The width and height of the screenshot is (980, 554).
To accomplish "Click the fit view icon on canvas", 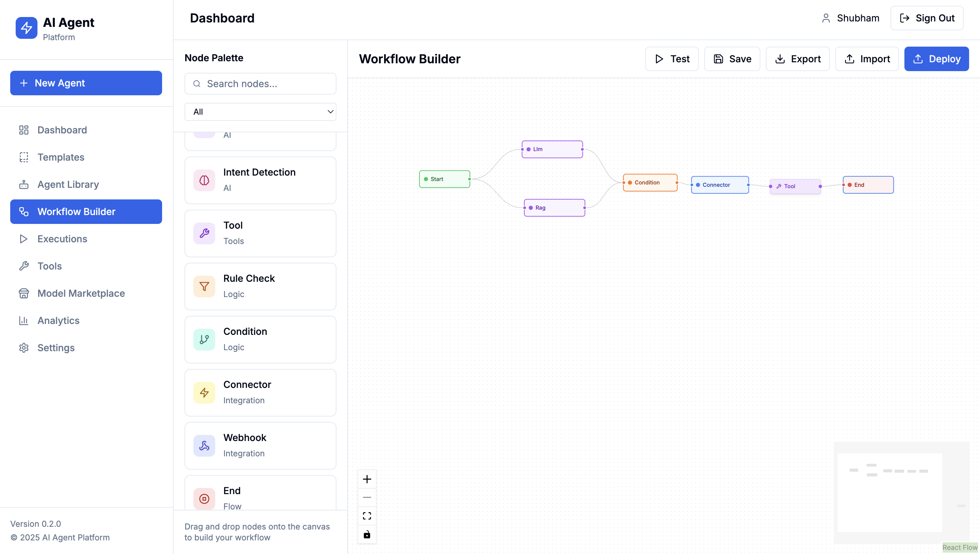I will pyautogui.click(x=367, y=516).
